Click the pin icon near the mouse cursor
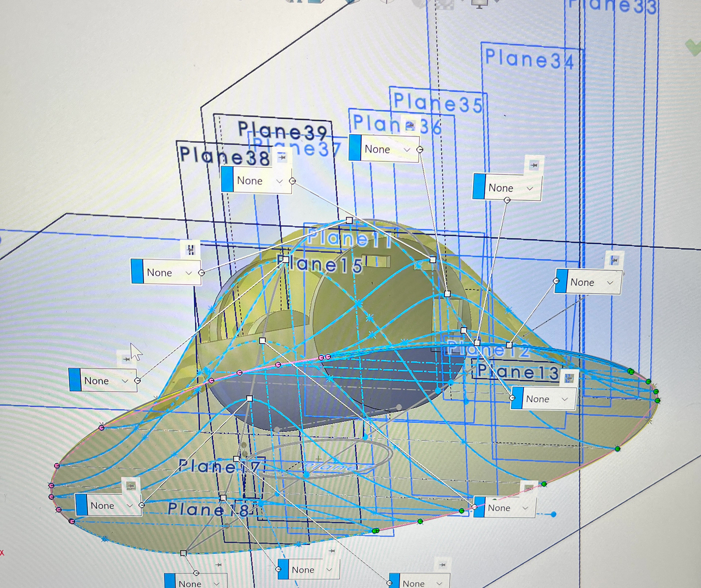 point(126,359)
